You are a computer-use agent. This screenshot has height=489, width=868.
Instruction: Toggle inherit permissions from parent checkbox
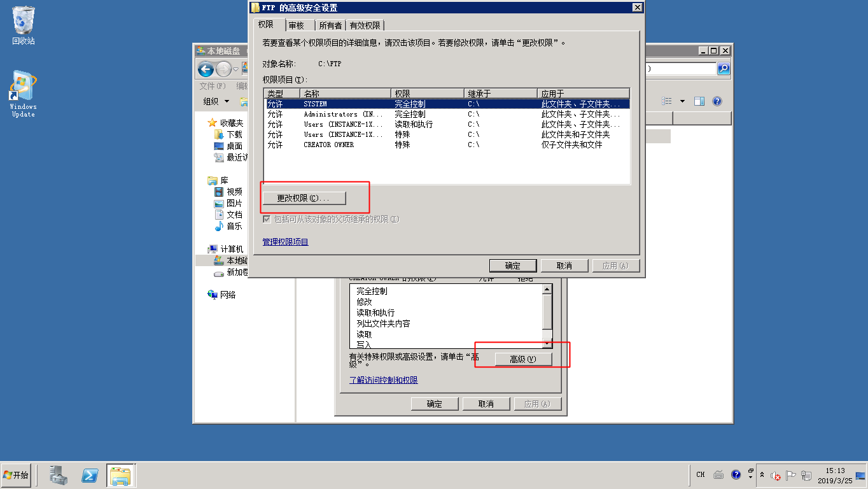pyautogui.click(x=267, y=219)
